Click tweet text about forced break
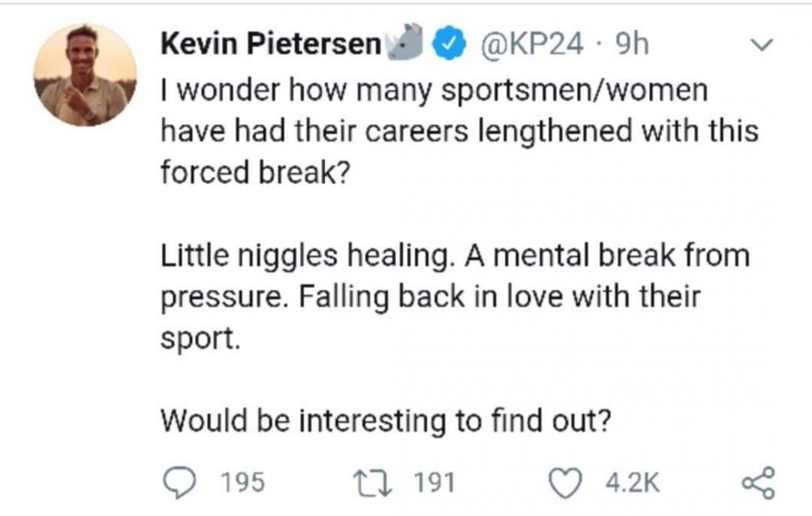Viewport: 812px width, 516px height. click(460, 131)
